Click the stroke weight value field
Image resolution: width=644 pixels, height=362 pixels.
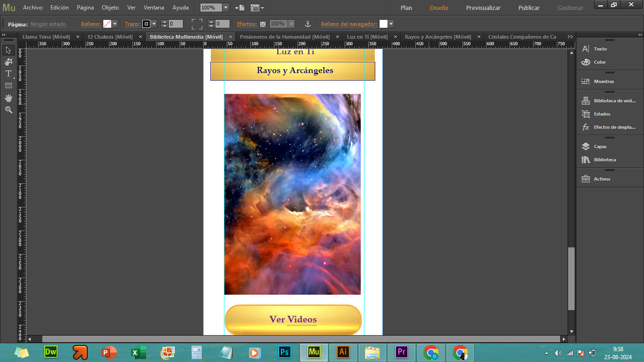(x=175, y=24)
